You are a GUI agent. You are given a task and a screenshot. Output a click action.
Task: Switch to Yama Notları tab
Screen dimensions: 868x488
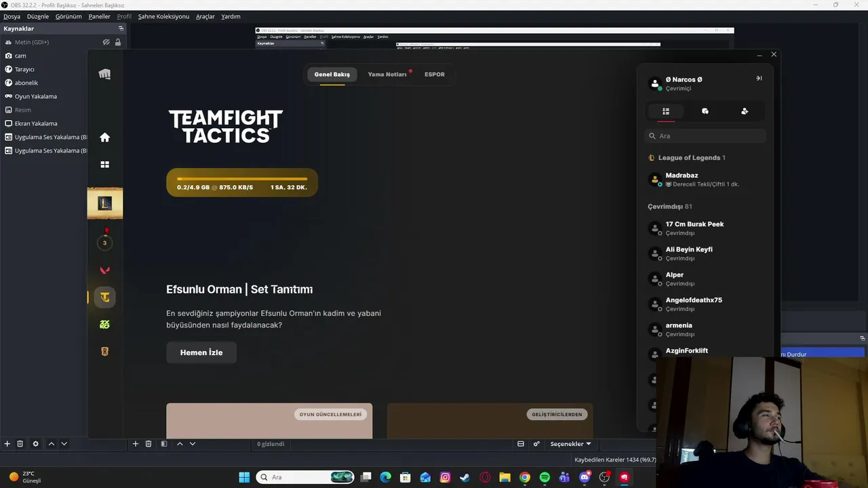point(387,75)
